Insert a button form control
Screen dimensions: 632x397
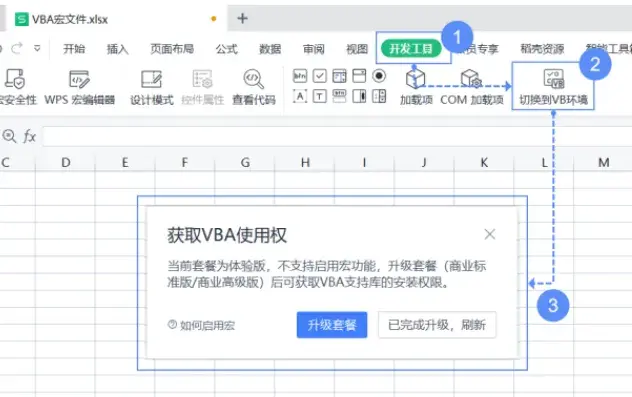(300, 76)
